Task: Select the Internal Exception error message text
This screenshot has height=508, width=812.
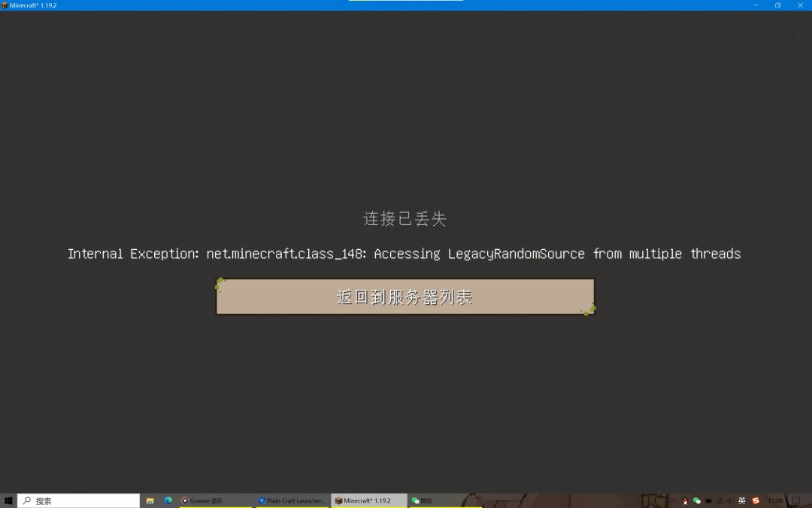Action: pos(404,254)
